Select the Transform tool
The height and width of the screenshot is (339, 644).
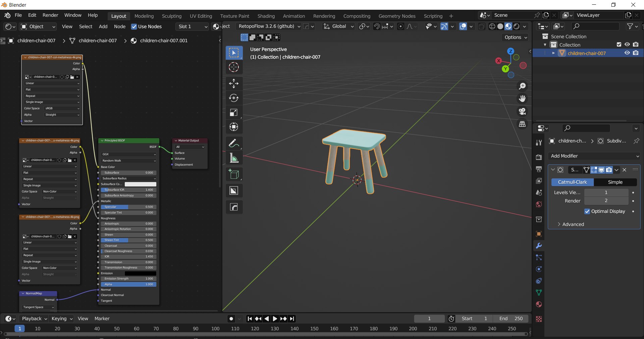234,127
